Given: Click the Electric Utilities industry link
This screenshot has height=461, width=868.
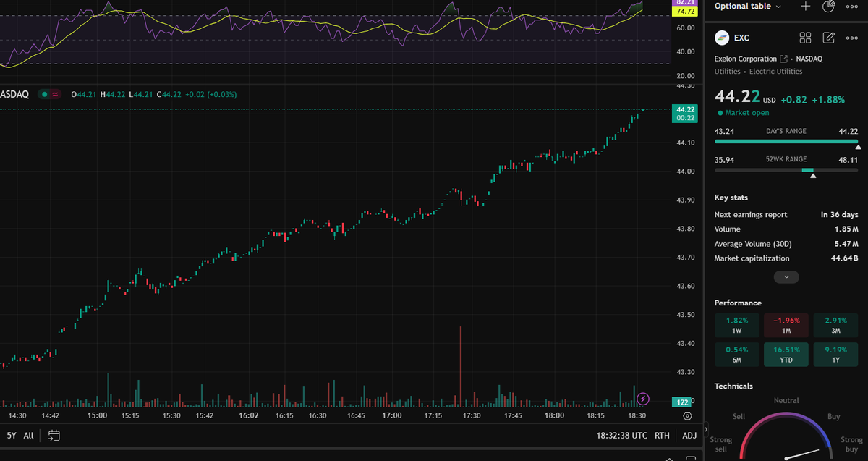Looking at the screenshot, I should 775,72.
